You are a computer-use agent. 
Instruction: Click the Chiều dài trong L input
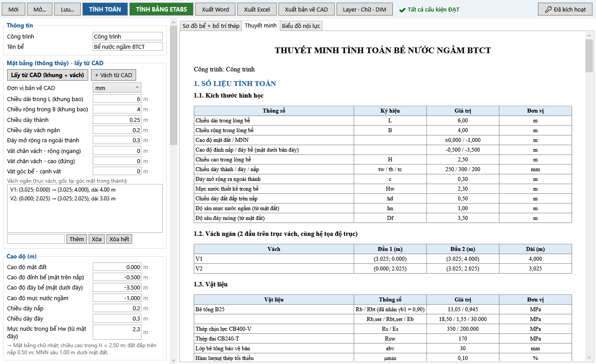click(117, 99)
